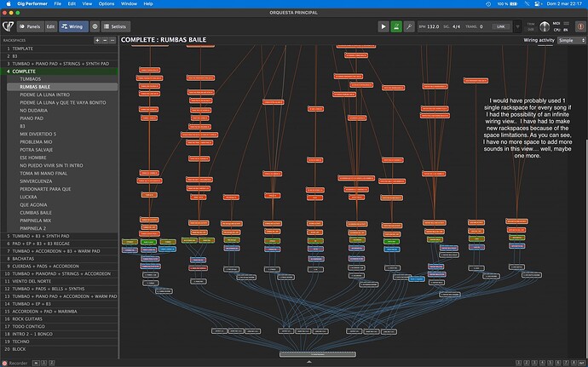Open the Setlists view
The height and width of the screenshot is (367, 588).
[x=116, y=26]
